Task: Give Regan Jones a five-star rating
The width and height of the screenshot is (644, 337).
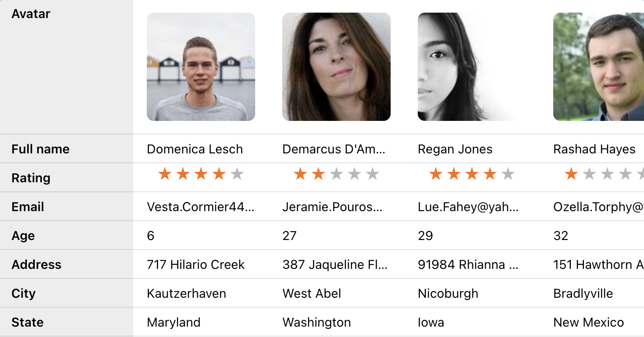Action: click(x=508, y=174)
